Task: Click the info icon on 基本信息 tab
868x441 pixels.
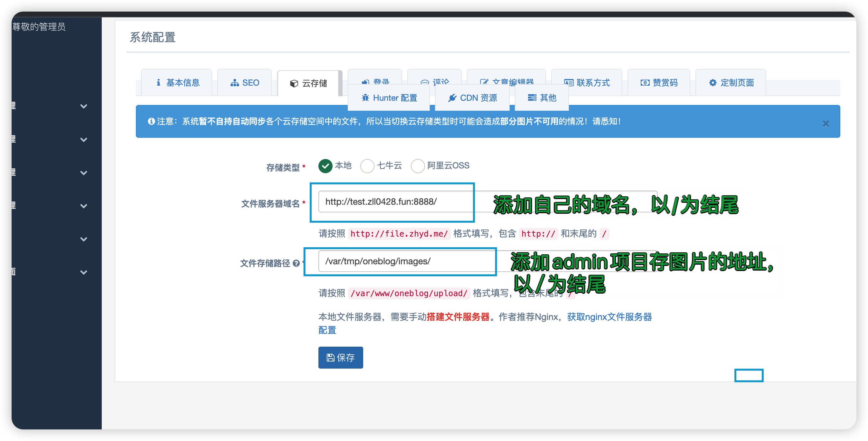Action: pyautogui.click(x=158, y=82)
